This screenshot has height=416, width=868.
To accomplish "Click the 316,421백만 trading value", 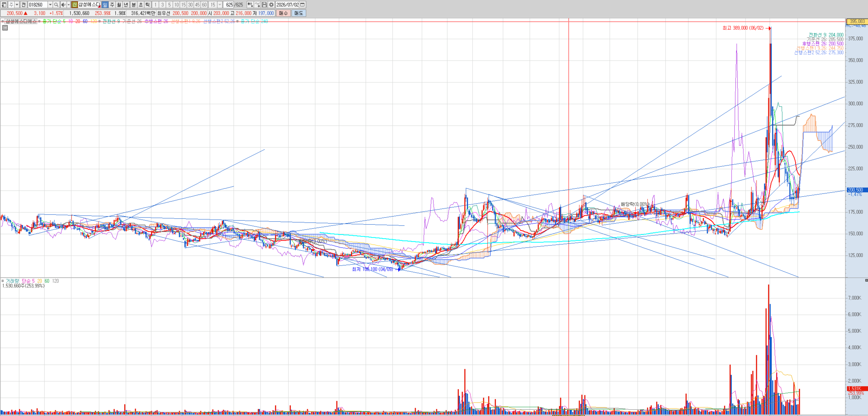I will pos(143,13).
